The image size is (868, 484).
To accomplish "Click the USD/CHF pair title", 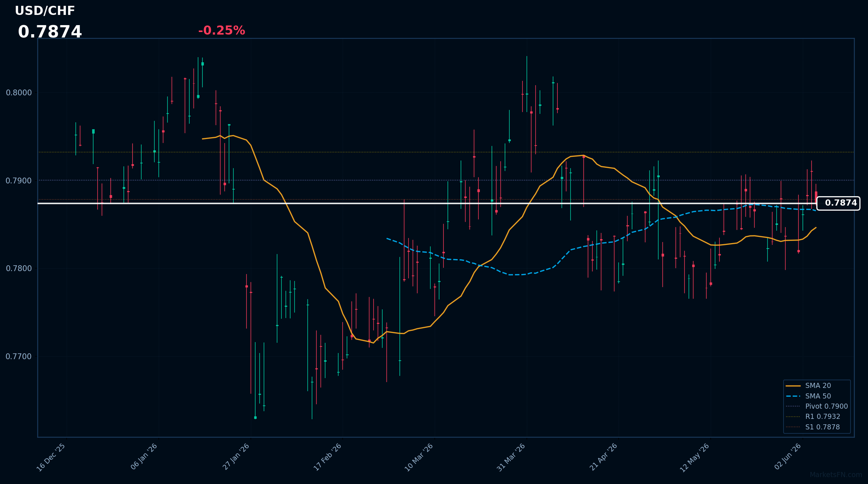I will 45,11.
